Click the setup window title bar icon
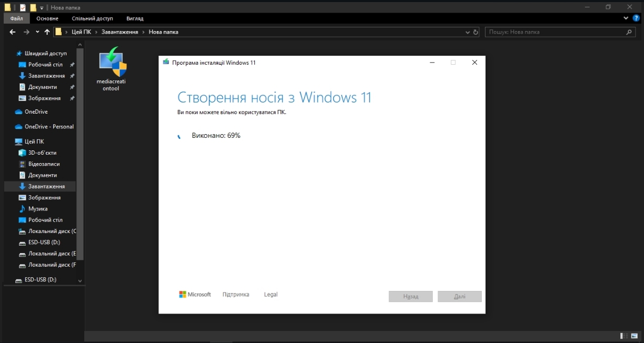The height and width of the screenshot is (343, 644). [166, 62]
